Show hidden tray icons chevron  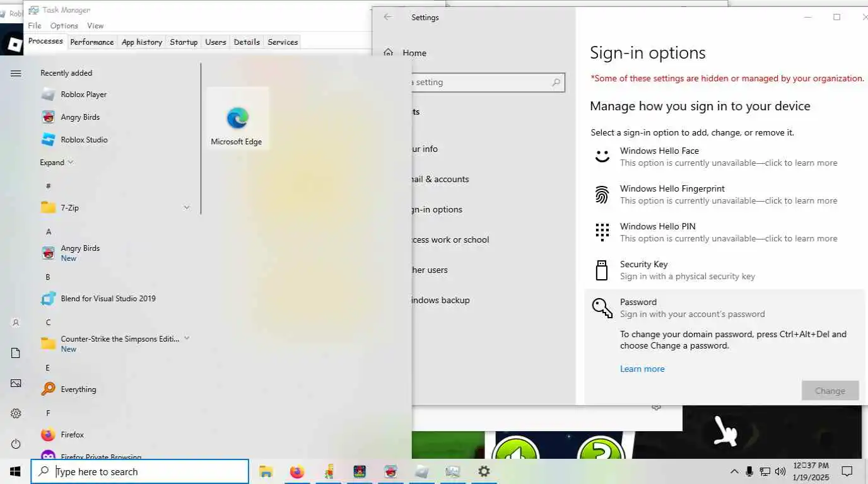click(x=734, y=471)
